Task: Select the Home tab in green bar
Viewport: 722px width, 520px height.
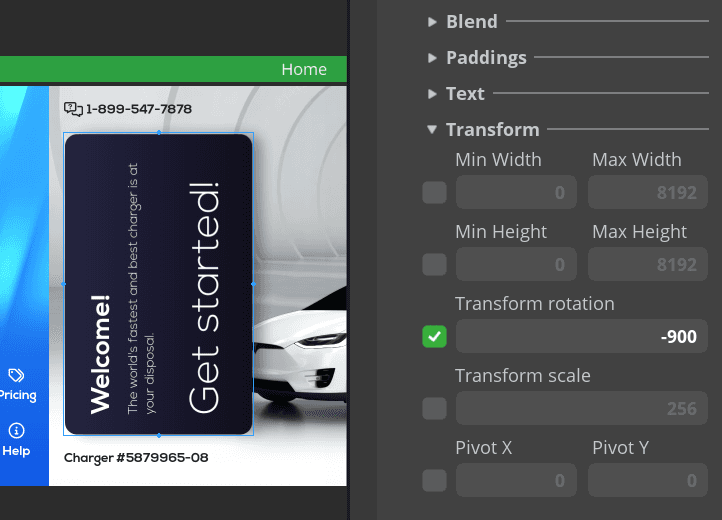Action: pos(303,69)
